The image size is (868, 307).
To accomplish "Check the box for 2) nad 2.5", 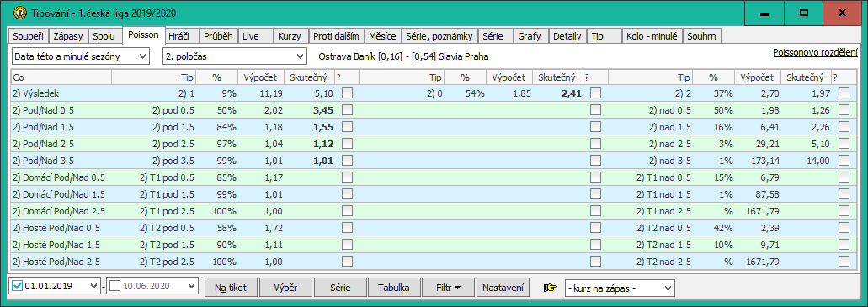I will tap(844, 143).
